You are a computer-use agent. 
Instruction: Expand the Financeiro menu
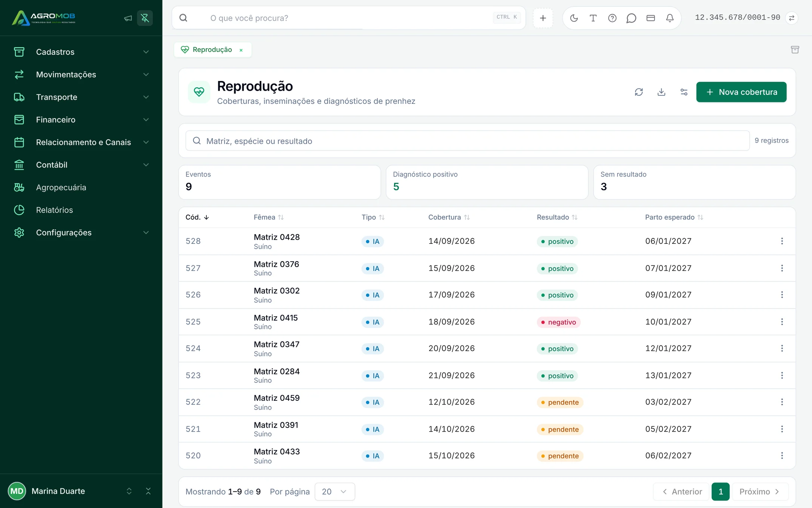click(81, 120)
